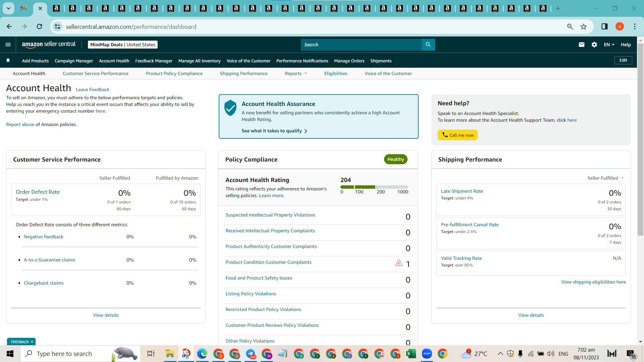Bookmark this page with the star icon
The width and height of the screenshot is (644, 362).
click(584, 26)
